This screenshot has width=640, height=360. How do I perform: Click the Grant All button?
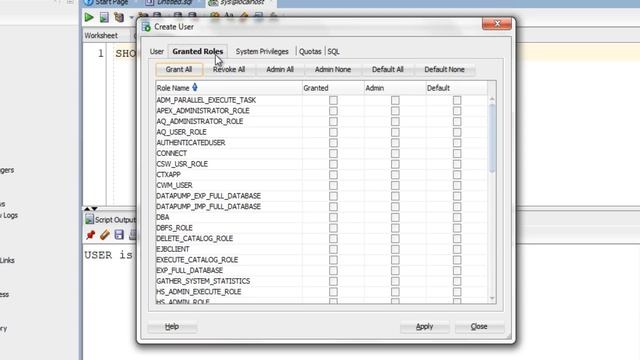tap(179, 69)
